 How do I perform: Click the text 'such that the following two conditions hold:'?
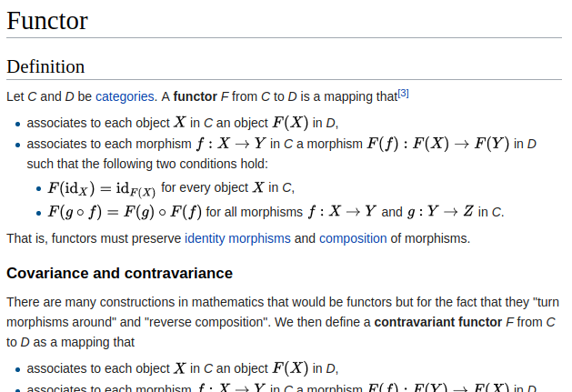147,164
